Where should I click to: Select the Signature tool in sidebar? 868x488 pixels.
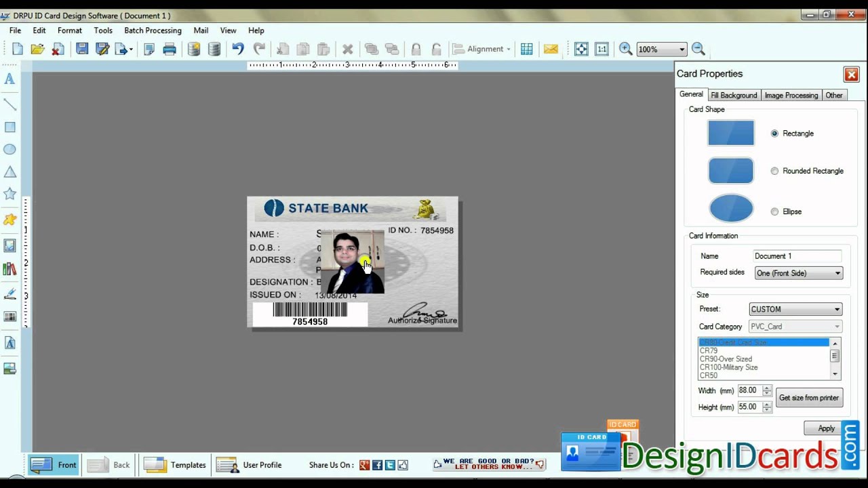coord(9,294)
